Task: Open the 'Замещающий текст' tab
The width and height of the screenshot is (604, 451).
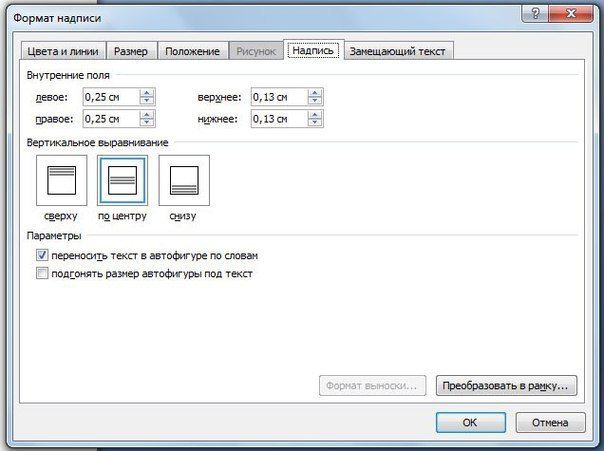Action: pyautogui.click(x=398, y=51)
